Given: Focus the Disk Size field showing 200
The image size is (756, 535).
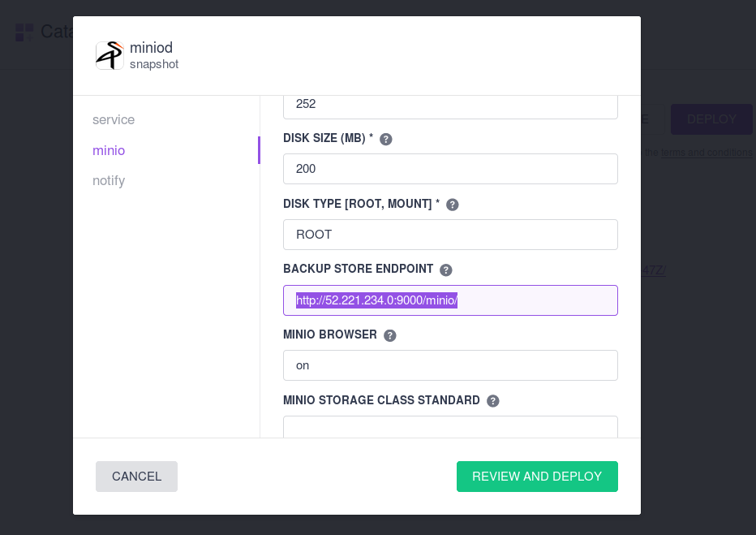Looking at the screenshot, I should (450, 169).
